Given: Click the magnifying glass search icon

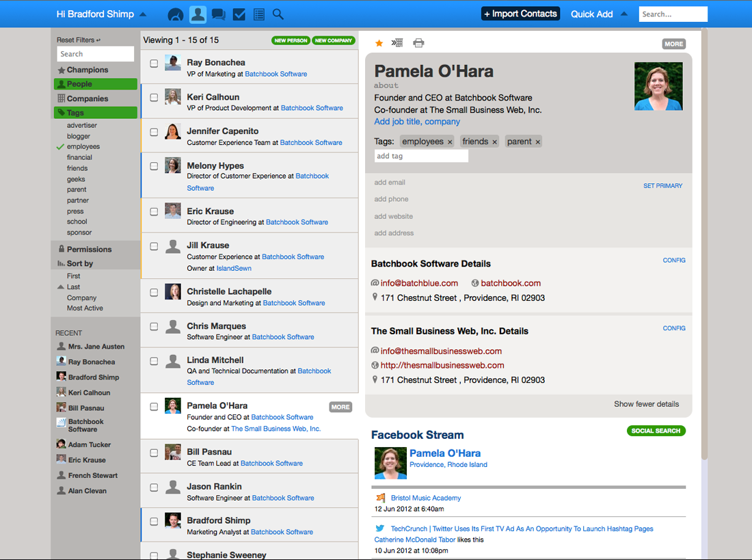Looking at the screenshot, I should tap(278, 14).
